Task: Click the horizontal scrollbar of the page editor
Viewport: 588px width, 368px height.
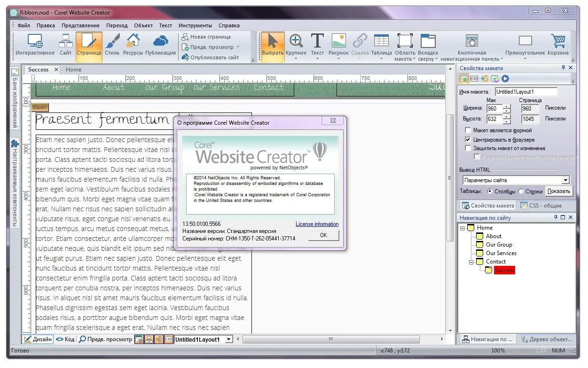Action: [x=331, y=339]
